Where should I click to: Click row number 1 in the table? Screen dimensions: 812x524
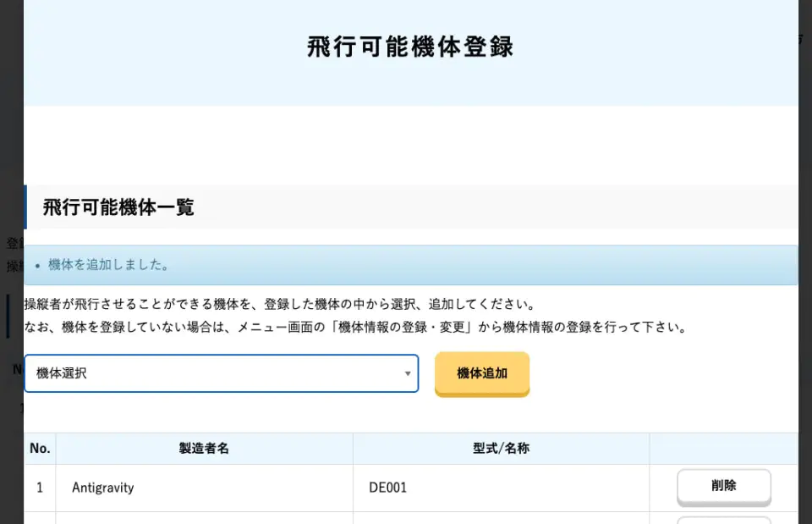pos(40,488)
